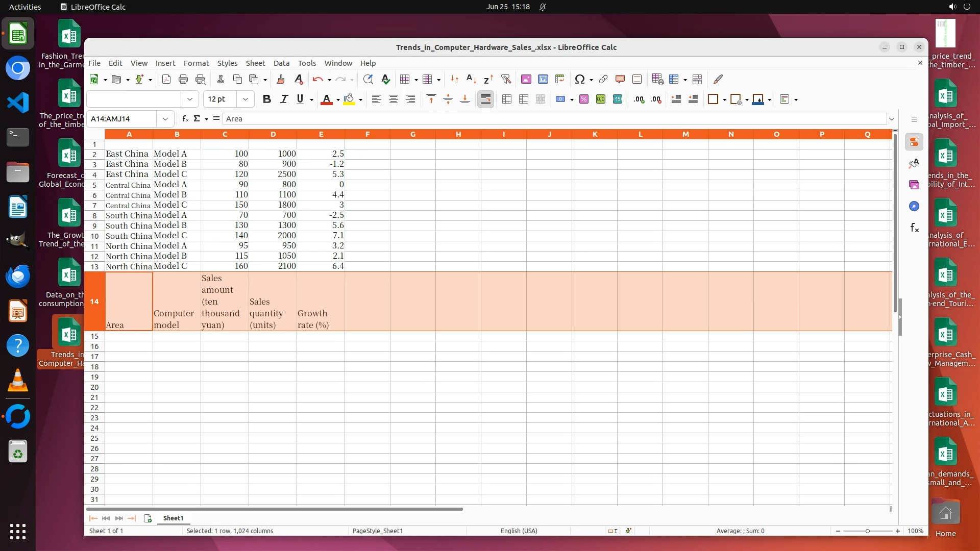Click the Sort Ascending icon
Viewport: 980px width, 551px height.
click(471, 80)
